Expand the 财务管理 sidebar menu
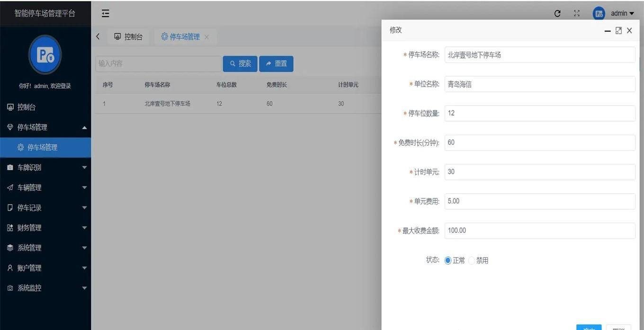This screenshot has height=330, width=644. point(45,228)
